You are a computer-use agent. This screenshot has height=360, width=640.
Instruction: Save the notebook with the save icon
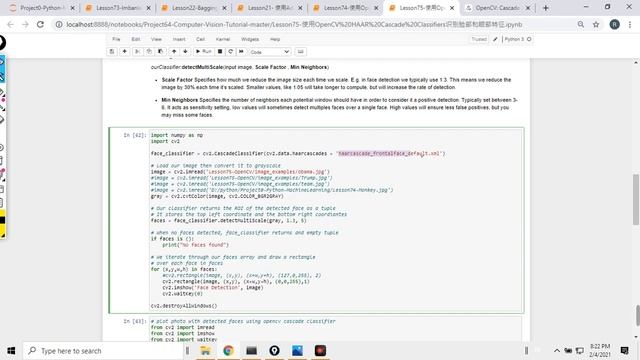click(x=112, y=51)
